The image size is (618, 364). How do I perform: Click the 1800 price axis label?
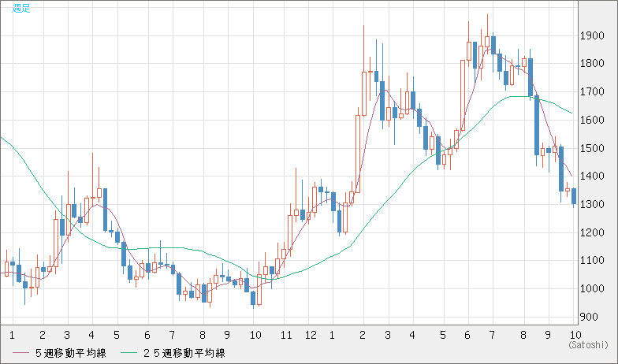pos(592,63)
